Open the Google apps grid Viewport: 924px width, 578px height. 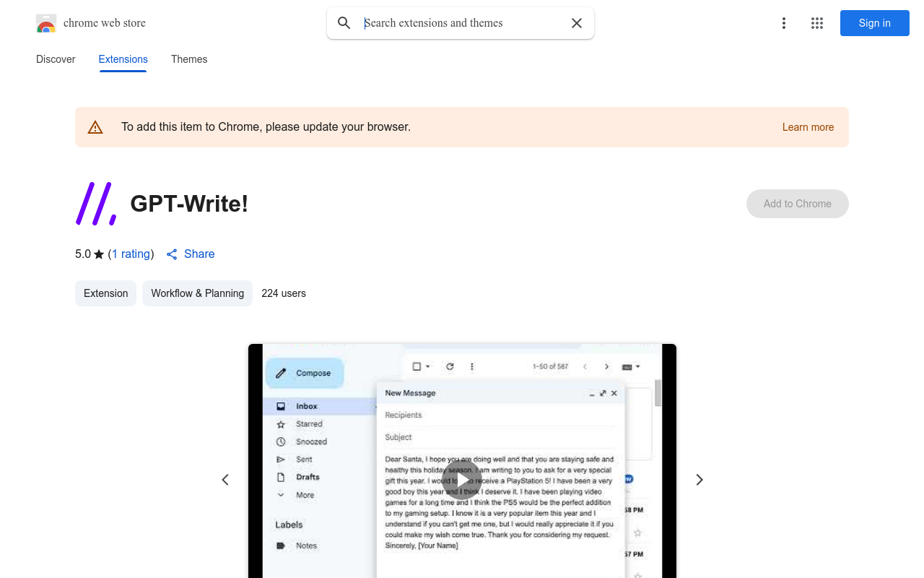[817, 23]
